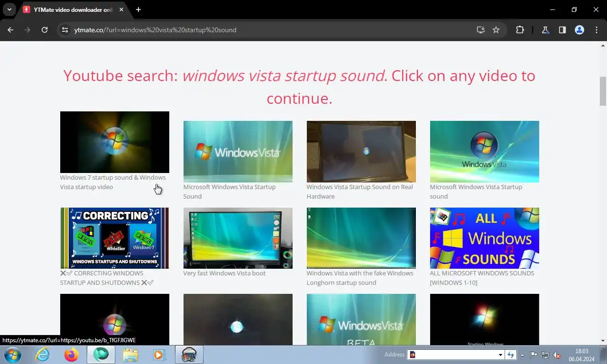Open the Chrome profile avatar
This screenshot has height=364, width=607.
(x=579, y=30)
